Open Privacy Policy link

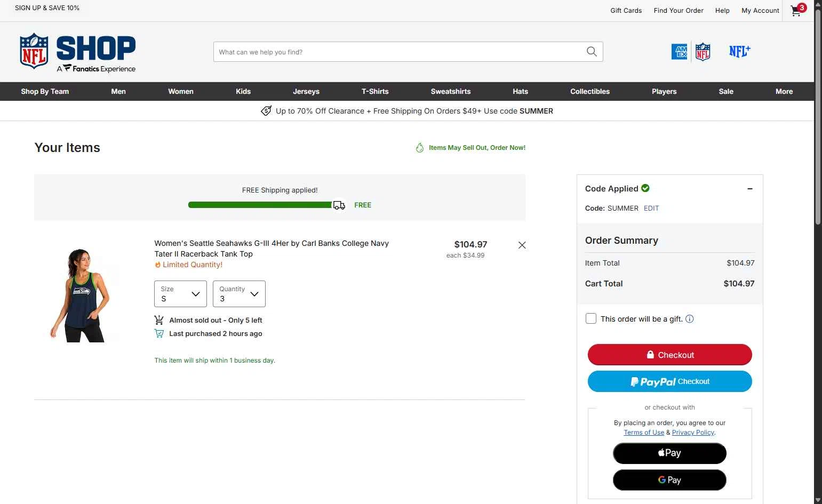coord(693,433)
